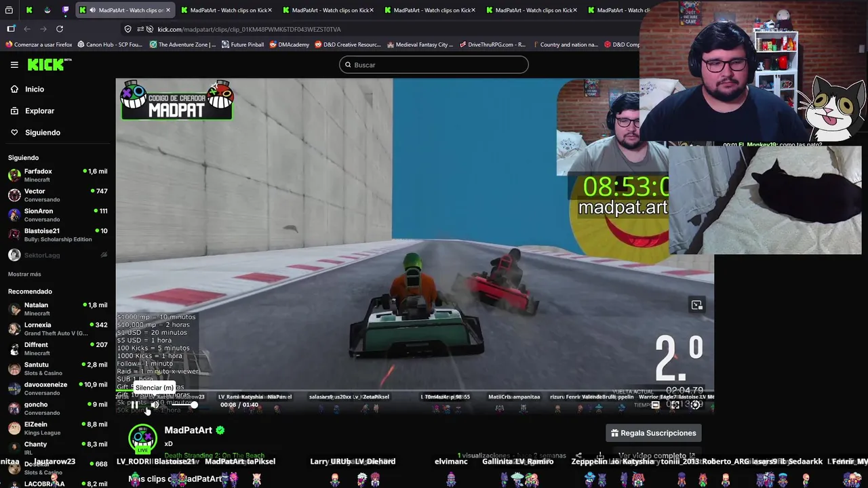Image resolution: width=868 pixels, height=488 pixels.
Task: Click browser back arrow
Action: click(x=27, y=29)
